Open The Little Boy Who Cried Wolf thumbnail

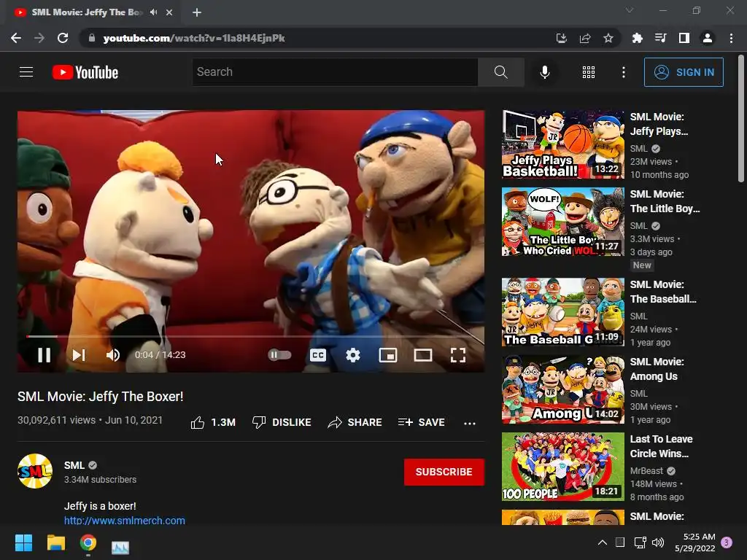[x=562, y=222]
